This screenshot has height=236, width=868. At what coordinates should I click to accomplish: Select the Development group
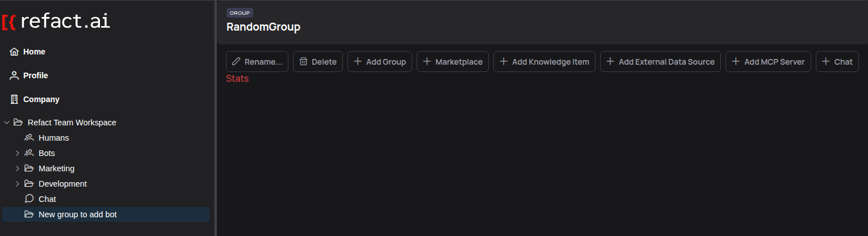pyautogui.click(x=62, y=184)
